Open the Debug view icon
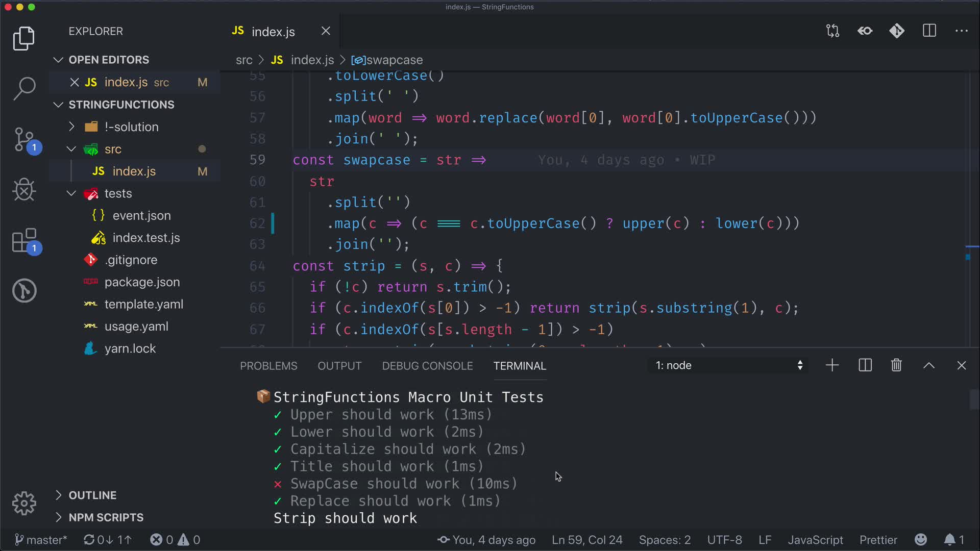This screenshot has height=551, width=980. (x=24, y=190)
